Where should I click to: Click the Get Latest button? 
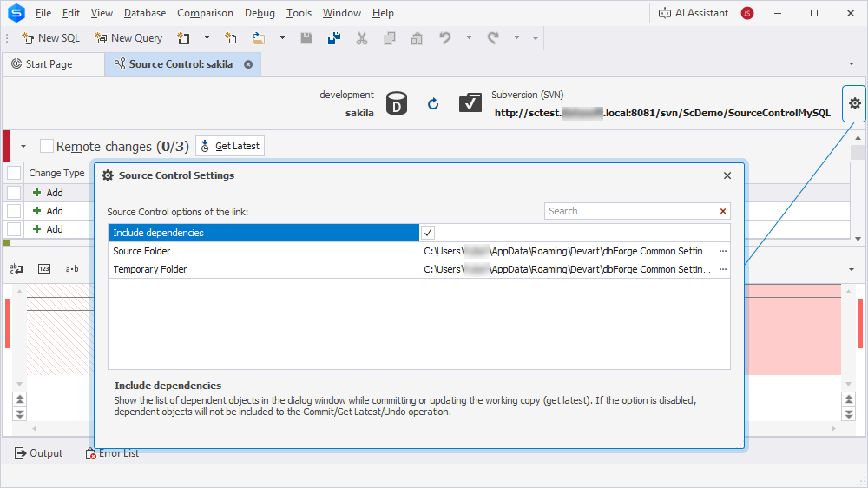pyautogui.click(x=230, y=146)
